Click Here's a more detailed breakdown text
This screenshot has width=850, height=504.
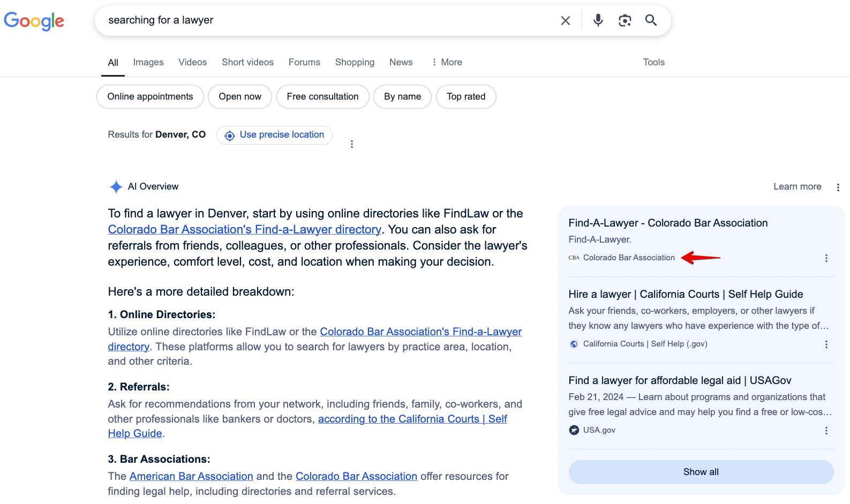coord(201,291)
